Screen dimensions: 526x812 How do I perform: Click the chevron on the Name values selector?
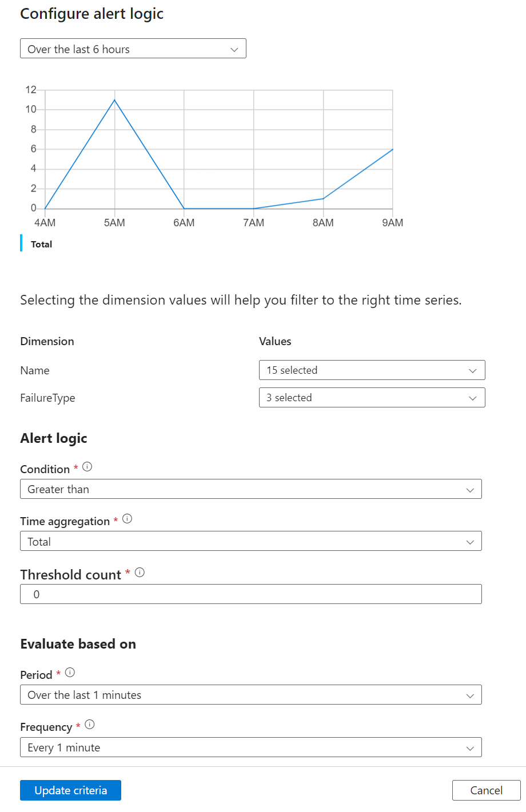tap(473, 370)
